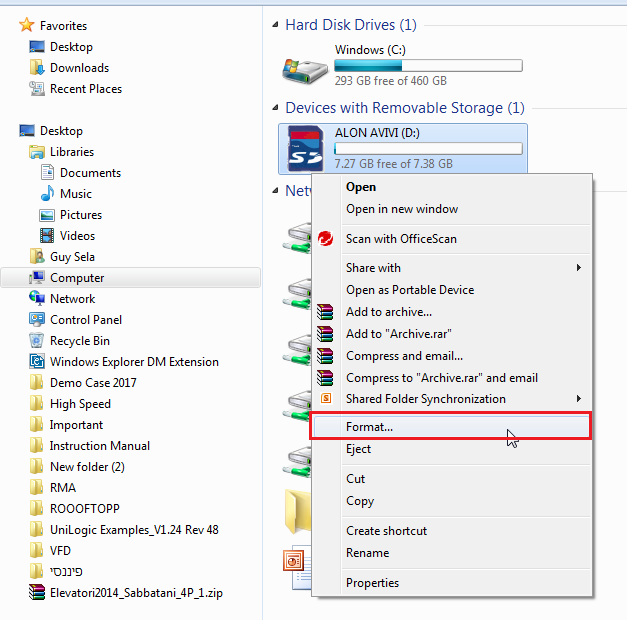Click the Control Panel icon

tap(37, 319)
